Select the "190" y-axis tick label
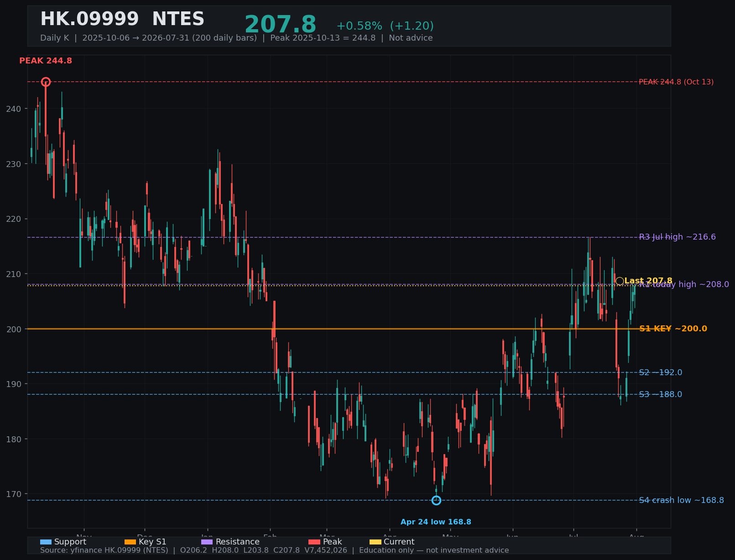This screenshot has height=560, width=735. coord(13,384)
